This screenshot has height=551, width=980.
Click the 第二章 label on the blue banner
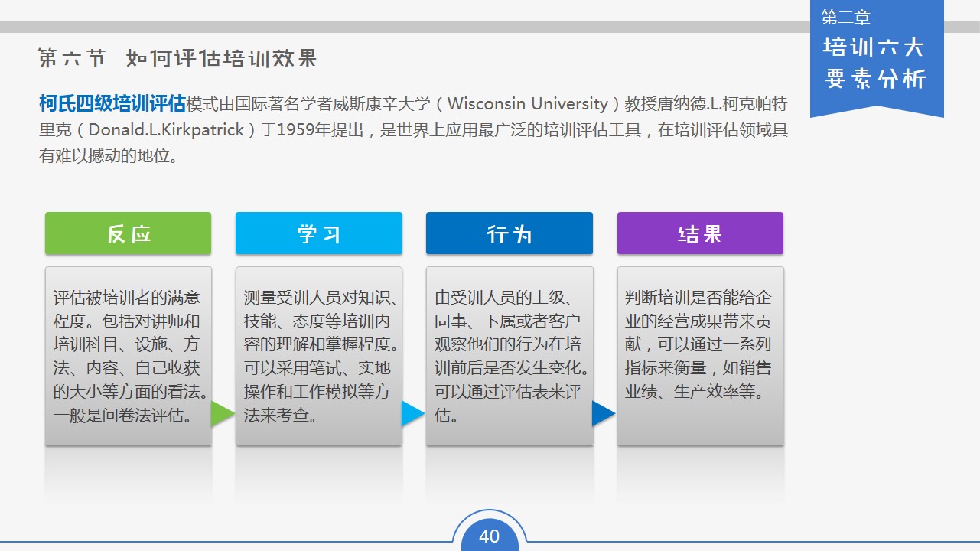(846, 17)
